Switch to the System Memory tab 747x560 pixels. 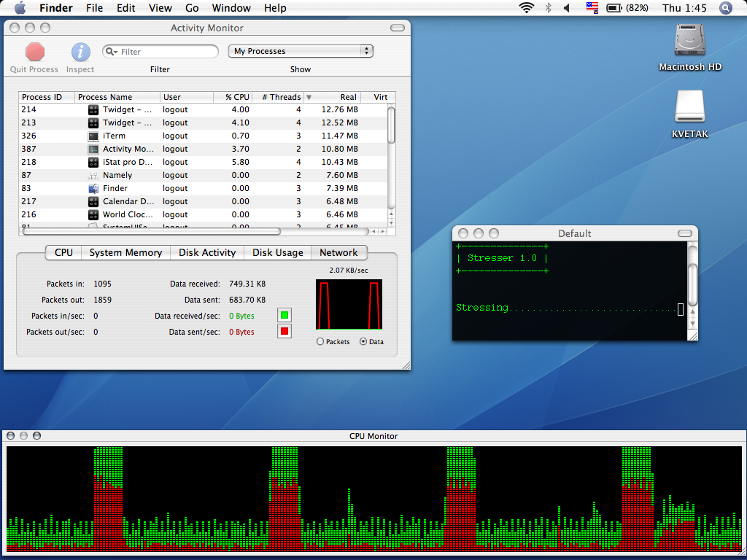click(125, 252)
